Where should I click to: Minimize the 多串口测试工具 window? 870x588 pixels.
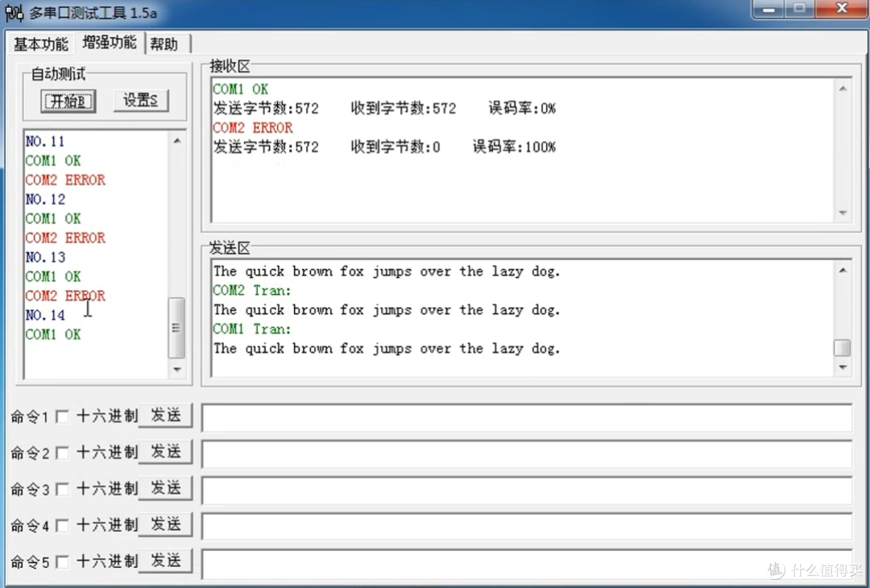(x=768, y=10)
